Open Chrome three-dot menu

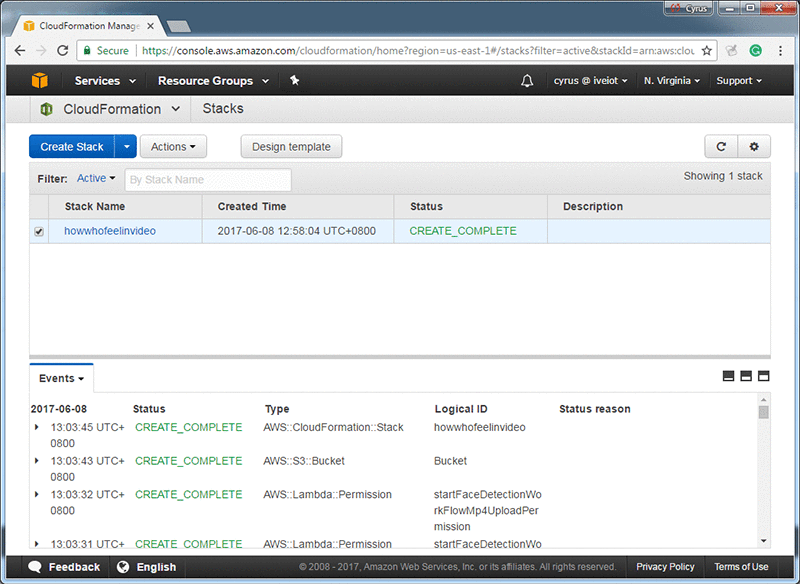[781, 50]
